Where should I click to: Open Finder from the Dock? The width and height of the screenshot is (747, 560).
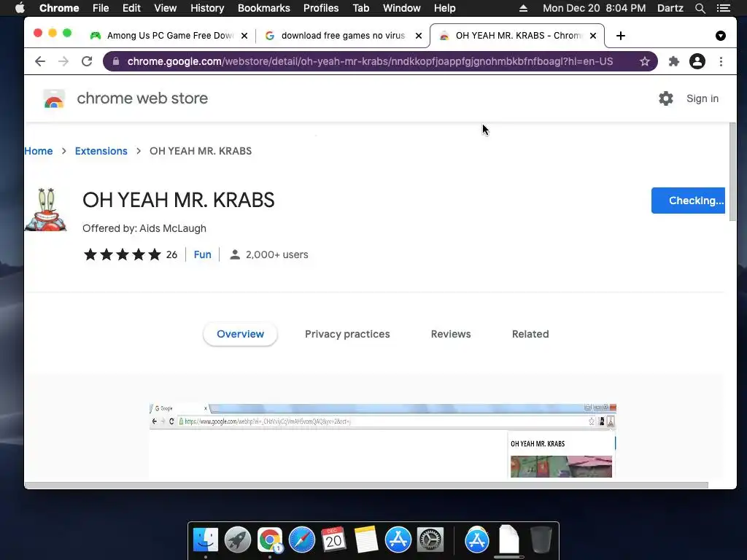205,540
